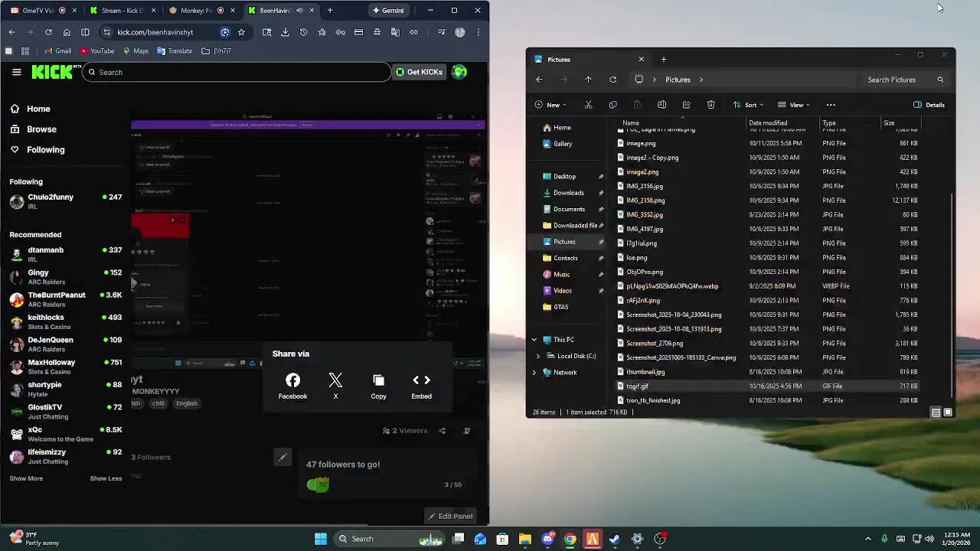Expand Local Disk (C:) tree node
The image size is (980, 551).
(x=538, y=356)
